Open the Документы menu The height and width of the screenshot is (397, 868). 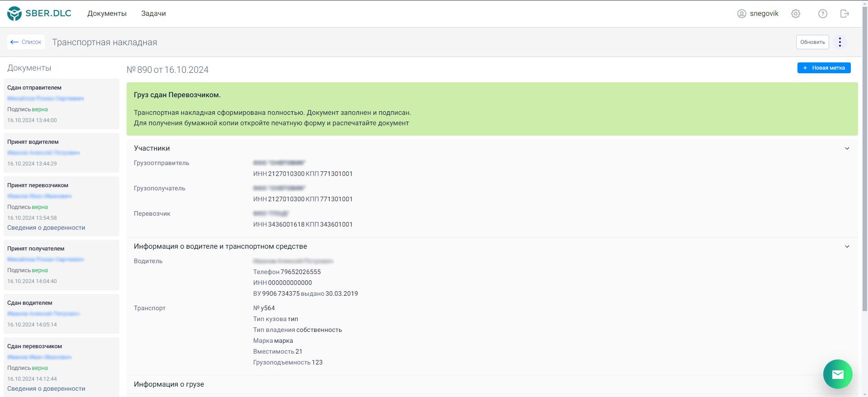[x=107, y=14]
